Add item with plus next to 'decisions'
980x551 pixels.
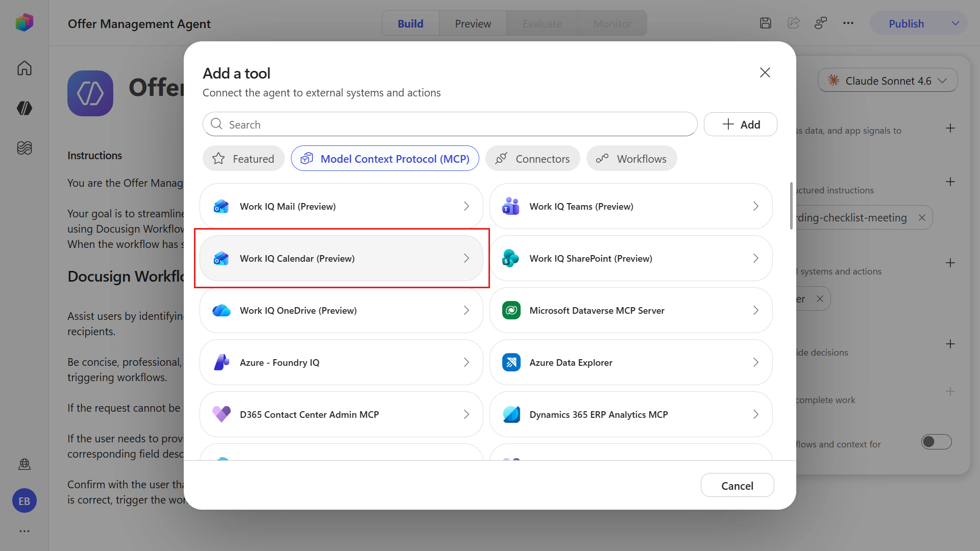point(950,344)
